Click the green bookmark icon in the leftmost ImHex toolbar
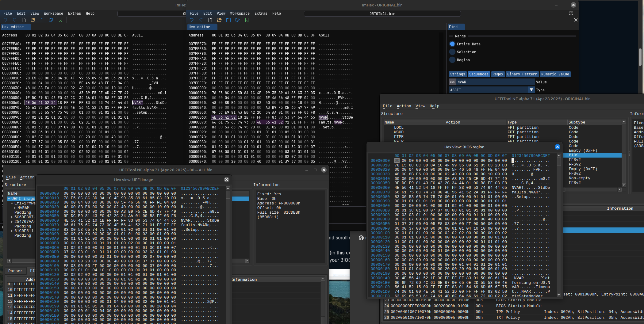This screenshot has height=324, width=644. pos(60,20)
